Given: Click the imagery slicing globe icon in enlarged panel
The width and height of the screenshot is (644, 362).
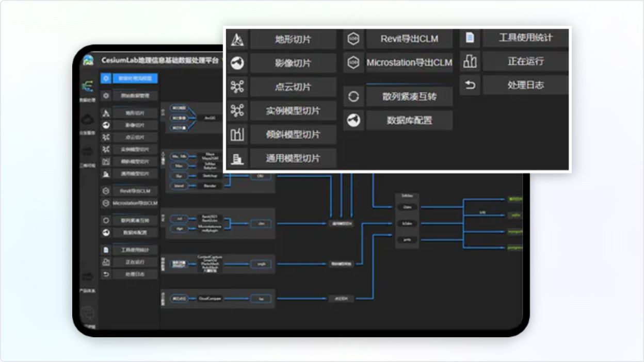Looking at the screenshot, I should [x=237, y=63].
